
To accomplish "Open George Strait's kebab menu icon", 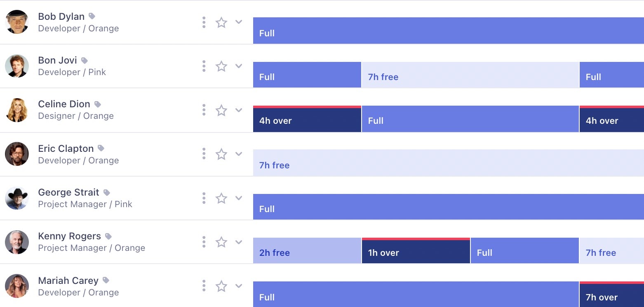I will click(x=204, y=198).
